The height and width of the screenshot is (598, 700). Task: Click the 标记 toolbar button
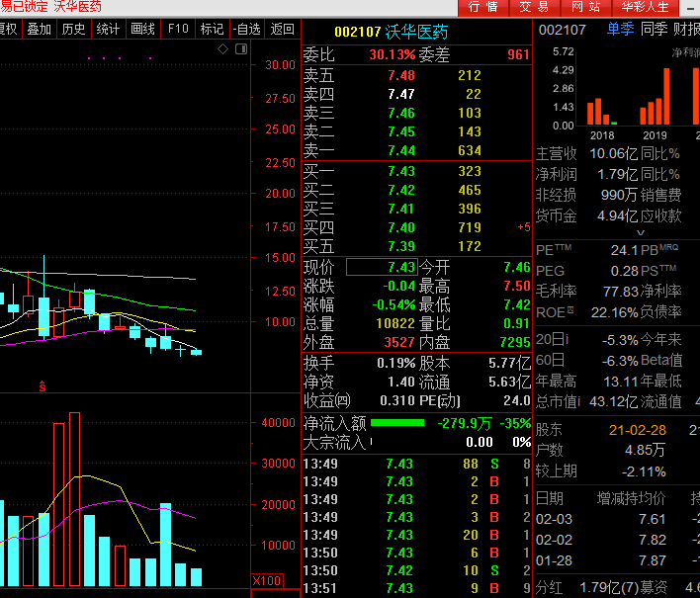(x=212, y=29)
